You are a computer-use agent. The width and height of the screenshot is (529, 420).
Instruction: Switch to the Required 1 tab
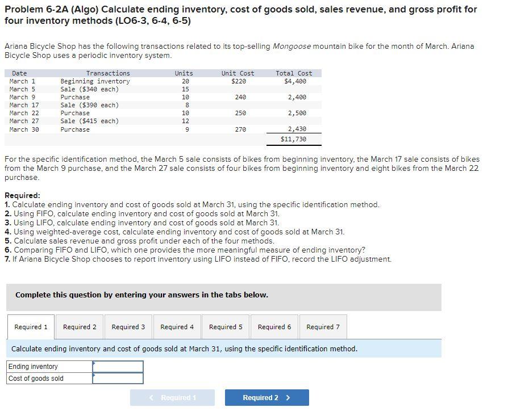click(30, 326)
